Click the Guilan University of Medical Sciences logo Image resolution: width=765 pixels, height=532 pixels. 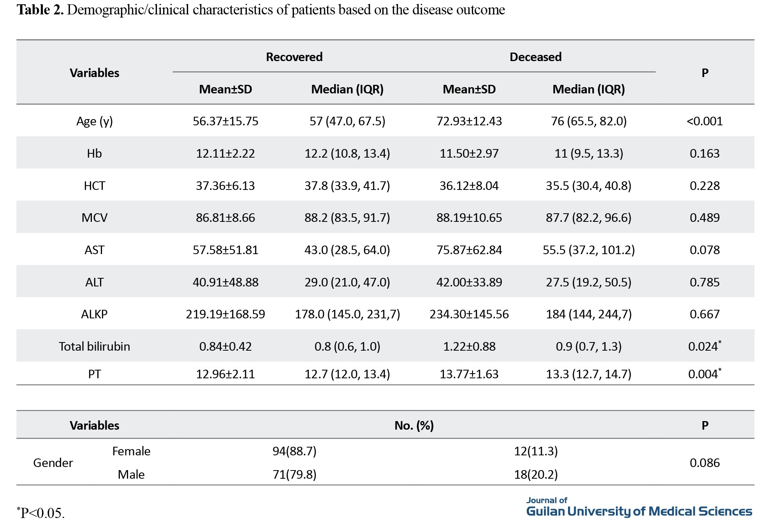point(638,508)
